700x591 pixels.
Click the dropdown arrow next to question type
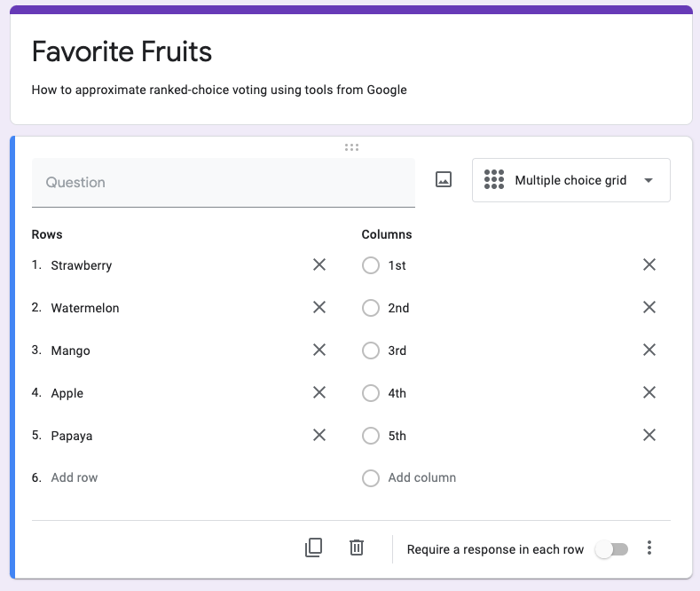coord(649,180)
